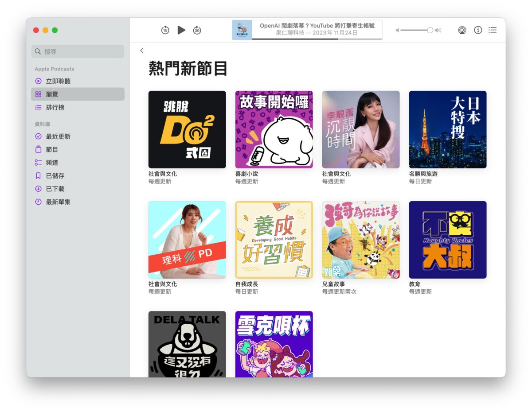Open the 強哥為你說故事 podcast cover
532x412 pixels.
point(361,240)
